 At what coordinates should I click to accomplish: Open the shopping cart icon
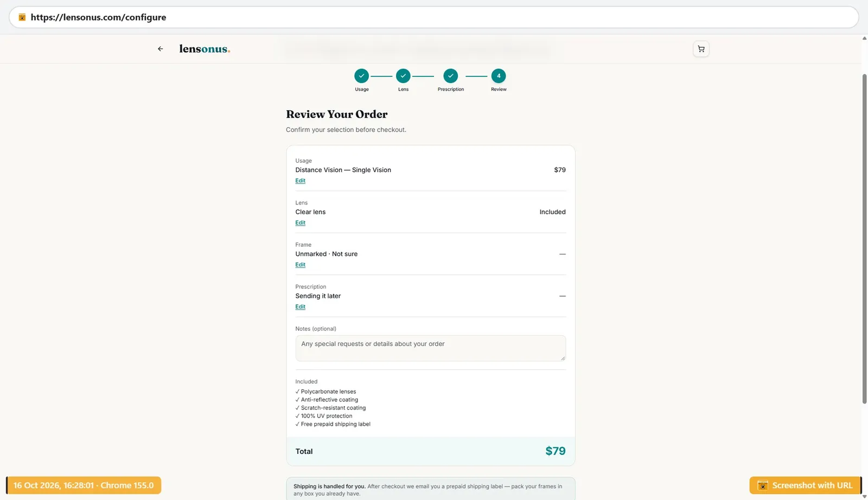[x=701, y=49]
